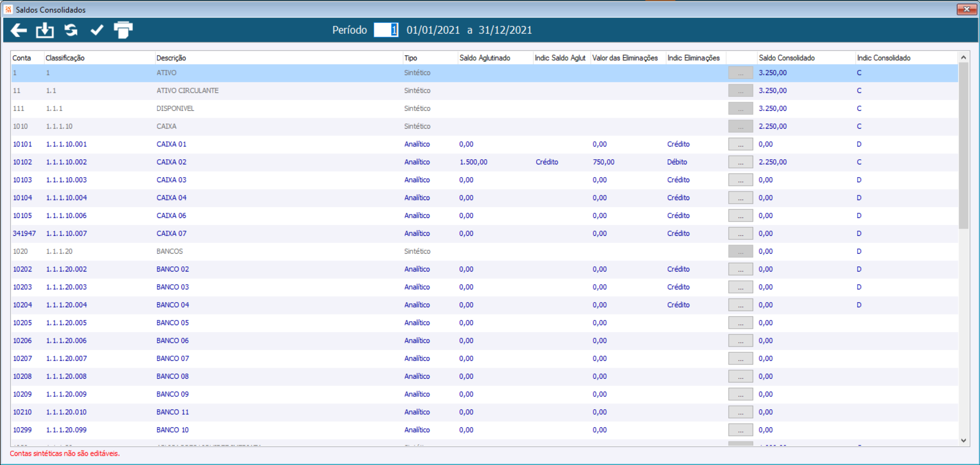This screenshot has height=465, width=980.
Task: Click the Crédito indicator in BANCO 04 row
Action: [x=678, y=305]
